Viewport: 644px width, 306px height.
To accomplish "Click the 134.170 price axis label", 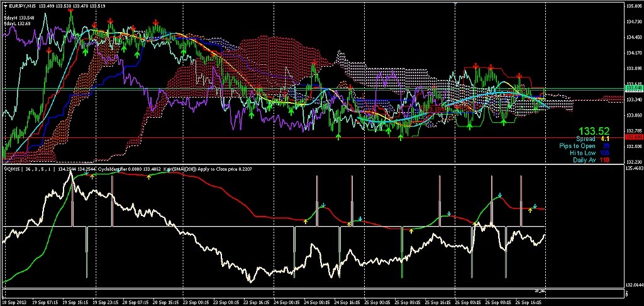I will pos(633,53).
